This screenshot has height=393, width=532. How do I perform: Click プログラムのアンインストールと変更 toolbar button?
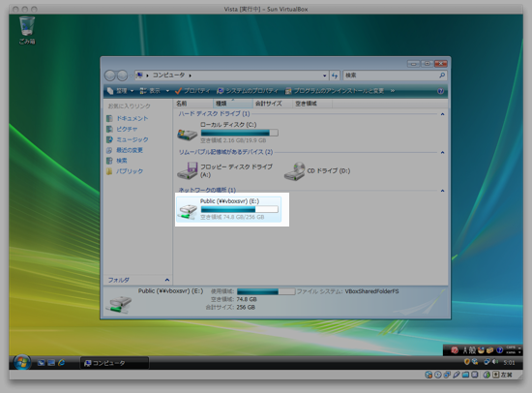[x=335, y=91]
